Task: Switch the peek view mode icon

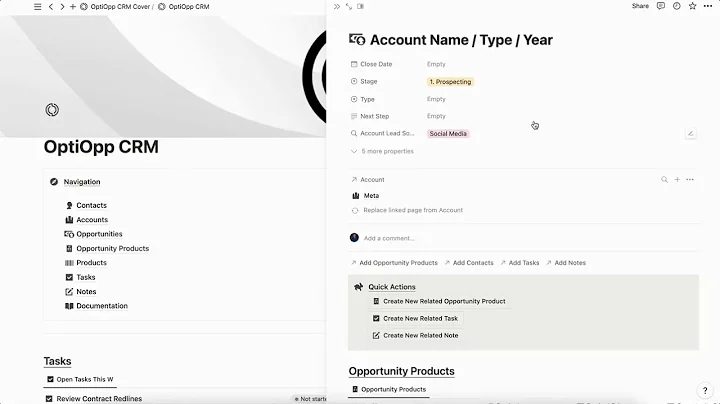Action: pos(360,6)
